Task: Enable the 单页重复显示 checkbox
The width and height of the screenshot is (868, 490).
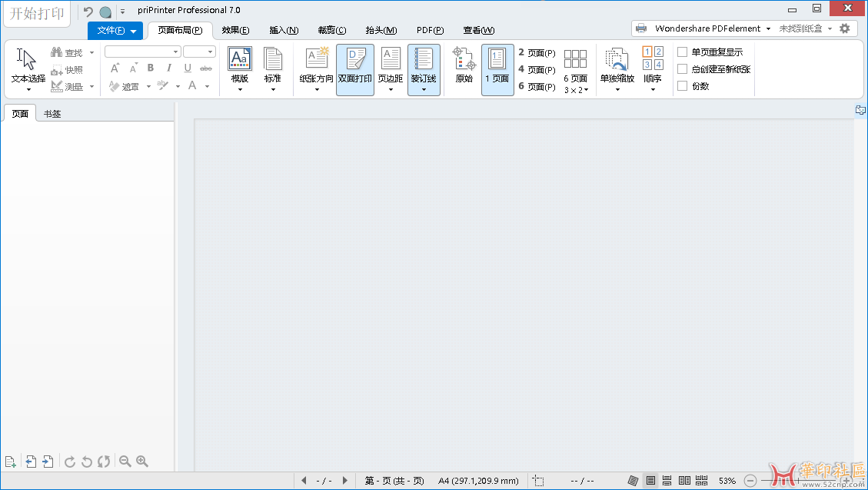Action: [682, 52]
